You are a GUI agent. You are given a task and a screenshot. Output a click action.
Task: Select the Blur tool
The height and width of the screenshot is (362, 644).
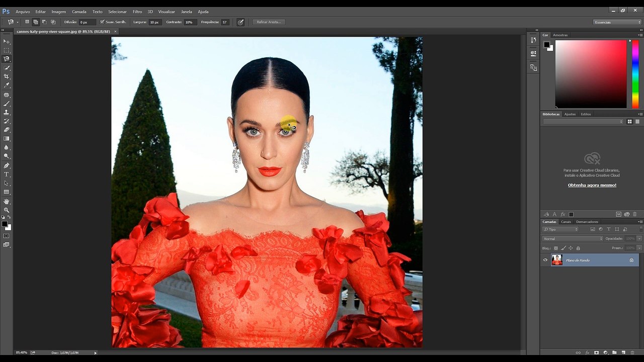7,147
